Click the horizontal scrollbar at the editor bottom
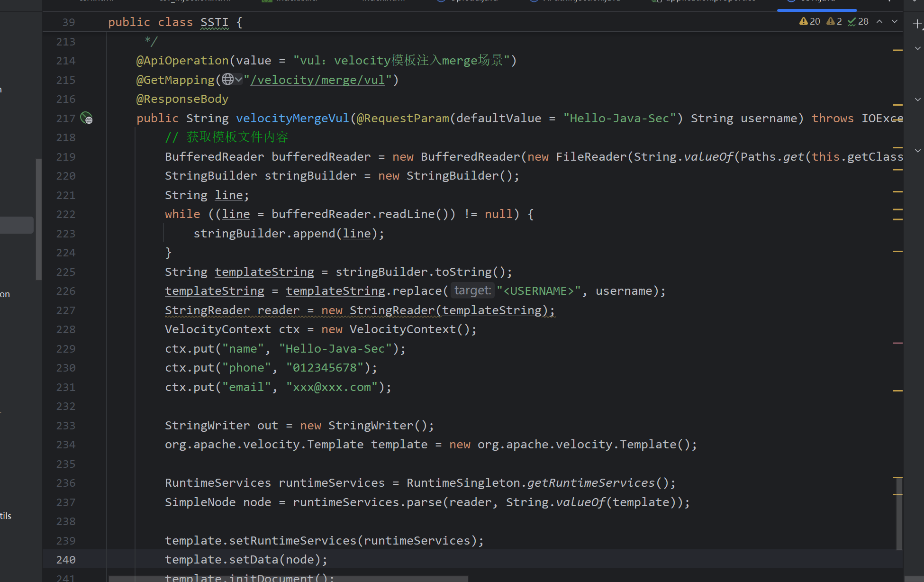Screen dimensions: 924x582 click(x=288, y=579)
